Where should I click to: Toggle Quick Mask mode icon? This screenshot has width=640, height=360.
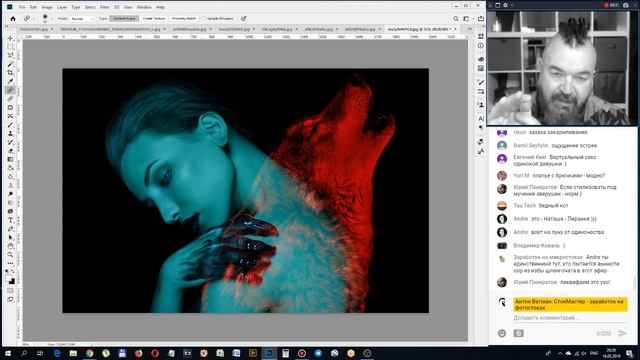[x=11, y=291]
